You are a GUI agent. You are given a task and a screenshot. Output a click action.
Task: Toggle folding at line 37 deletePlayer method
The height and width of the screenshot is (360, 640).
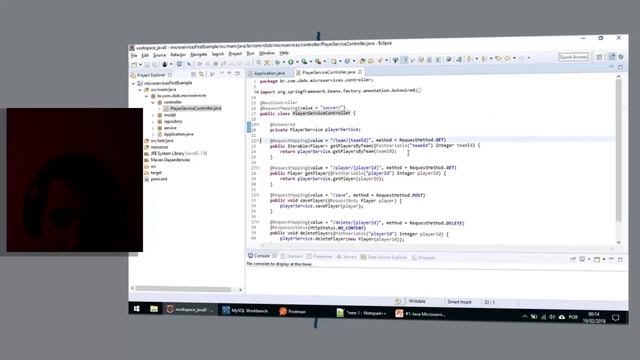click(x=257, y=223)
